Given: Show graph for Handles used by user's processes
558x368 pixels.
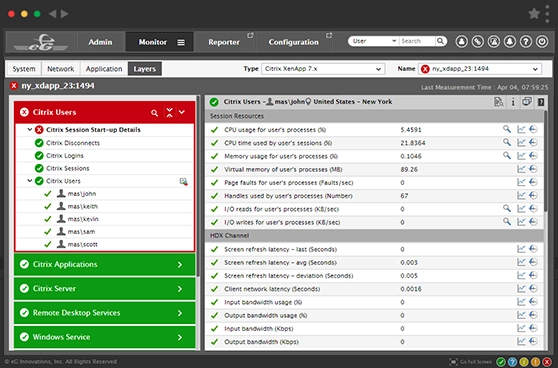Looking at the screenshot, I should [x=521, y=195].
